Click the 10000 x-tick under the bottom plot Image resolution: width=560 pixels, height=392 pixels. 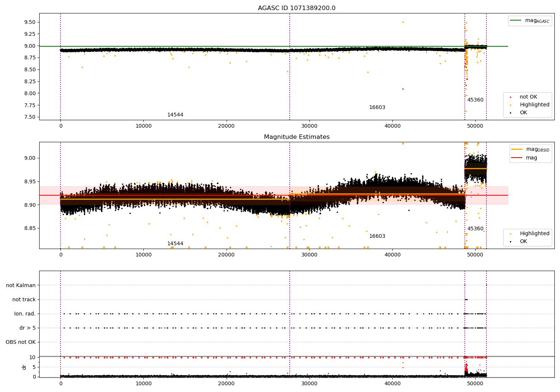(x=143, y=383)
